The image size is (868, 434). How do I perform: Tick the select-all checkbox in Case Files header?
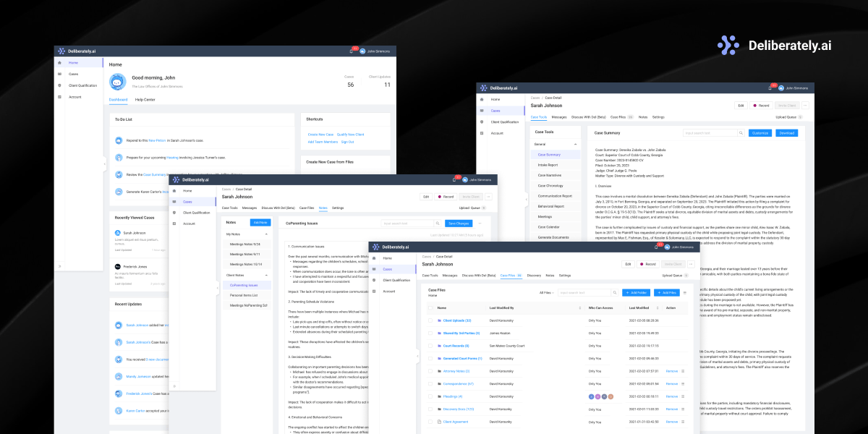tap(430, 307)
